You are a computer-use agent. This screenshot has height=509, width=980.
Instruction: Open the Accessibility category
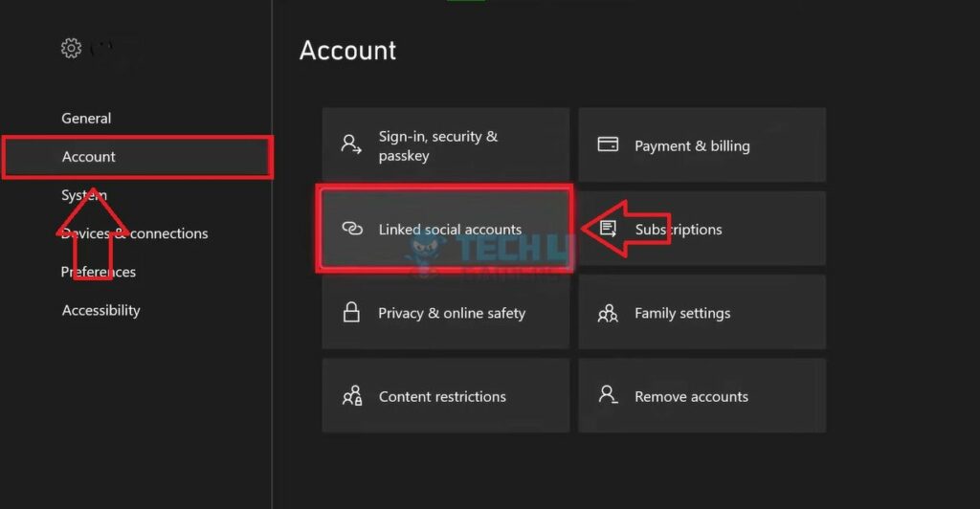100,310
